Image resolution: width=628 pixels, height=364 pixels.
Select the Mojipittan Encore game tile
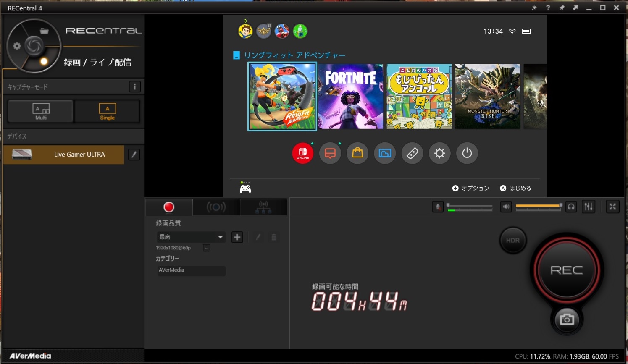[419, 97]
